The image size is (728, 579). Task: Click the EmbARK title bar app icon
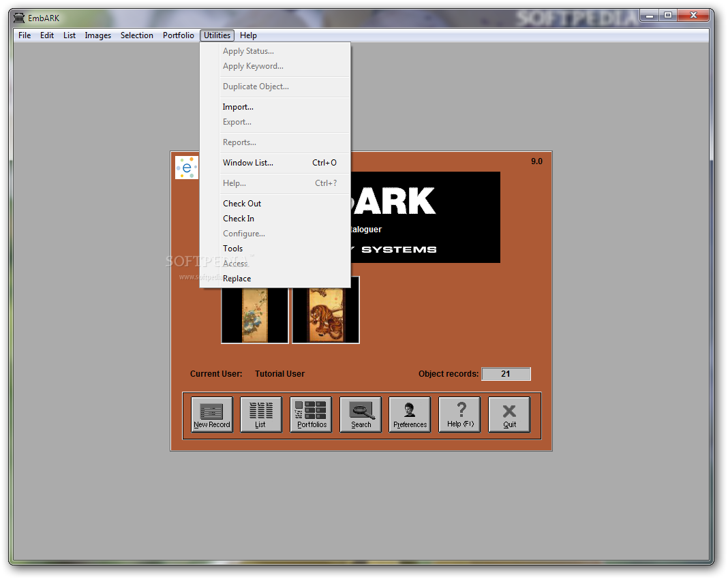pos(19,18)
